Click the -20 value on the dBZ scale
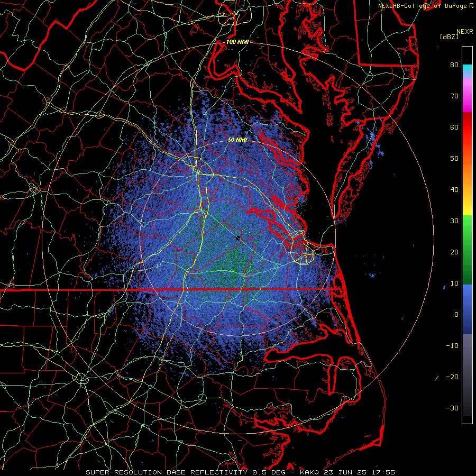The width and height of the screenshot is (476, 476). [452, 377]
